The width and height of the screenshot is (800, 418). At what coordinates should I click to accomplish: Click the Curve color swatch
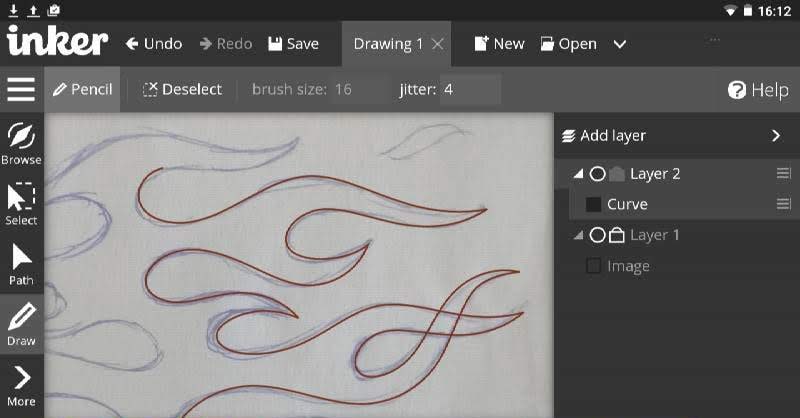593,205
